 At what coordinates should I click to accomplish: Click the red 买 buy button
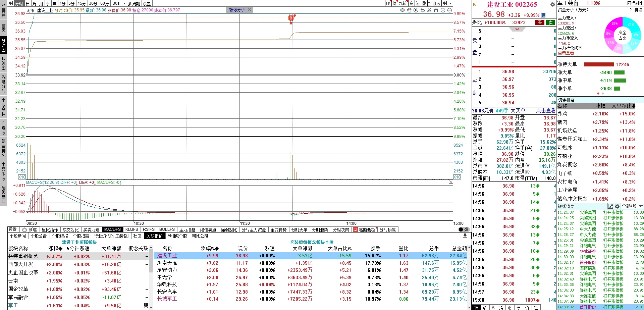(539, 22)
